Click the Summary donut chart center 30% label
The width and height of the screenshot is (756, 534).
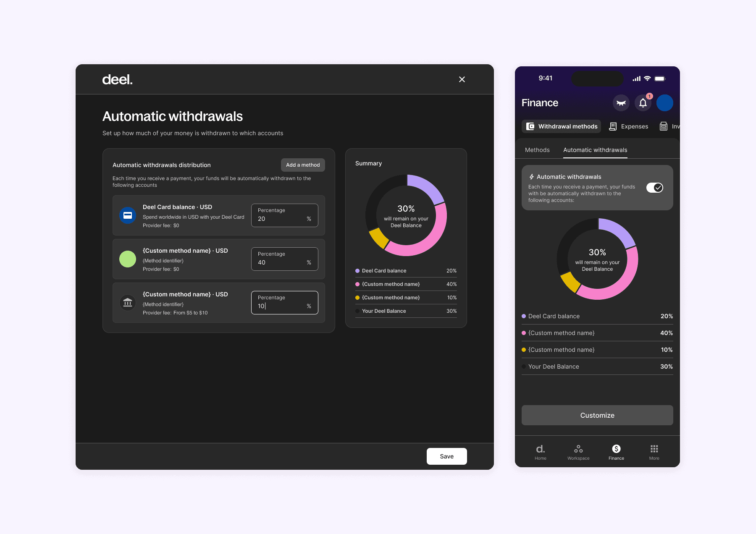coord(406,209)
